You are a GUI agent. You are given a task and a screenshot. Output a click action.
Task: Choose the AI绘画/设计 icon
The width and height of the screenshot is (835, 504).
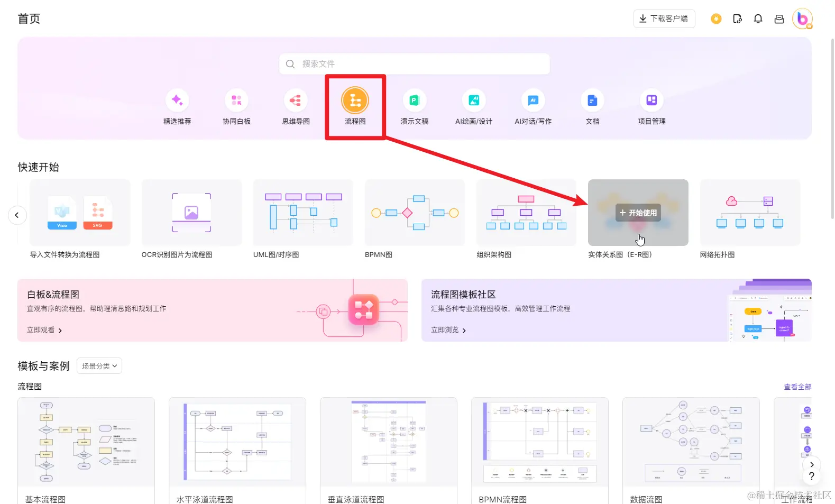474,100
